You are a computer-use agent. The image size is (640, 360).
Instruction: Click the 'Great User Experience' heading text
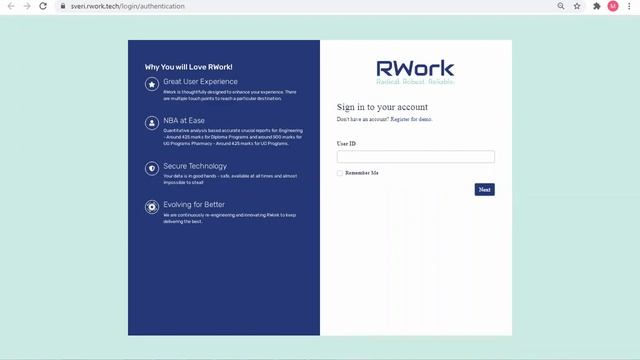tap(200, 82)
